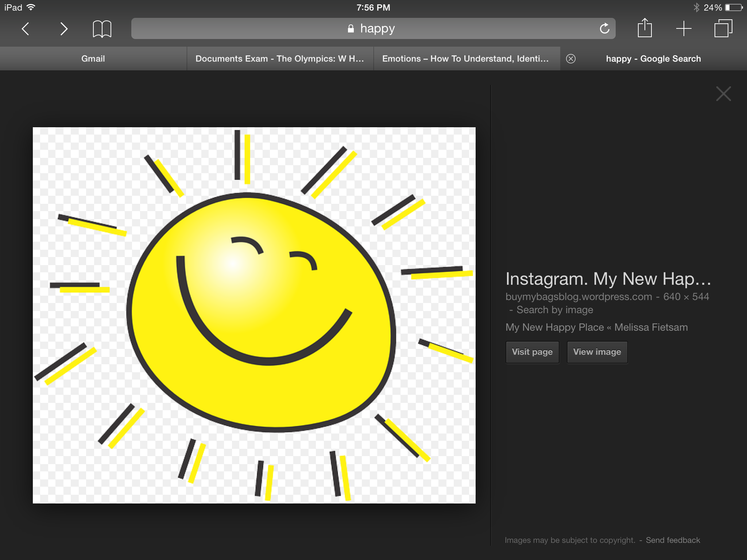Switch to the Emotions tab
Screen dimensions: 747x560
coord(465,59)
